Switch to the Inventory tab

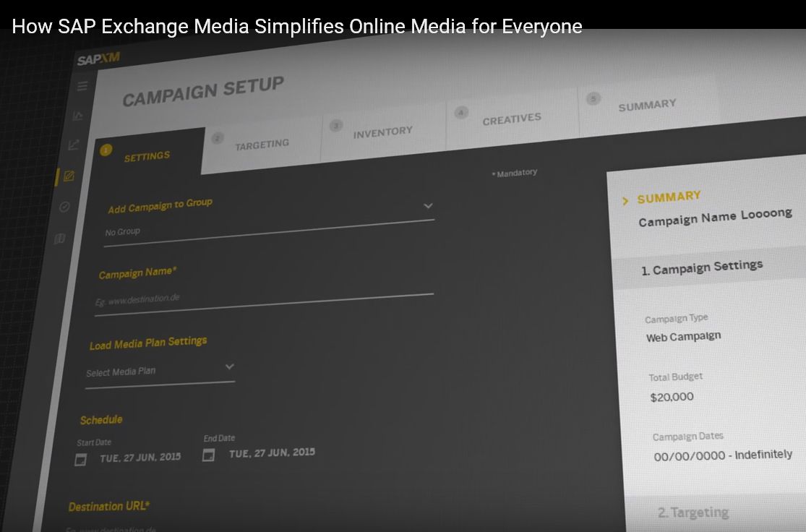click(382, 132)
